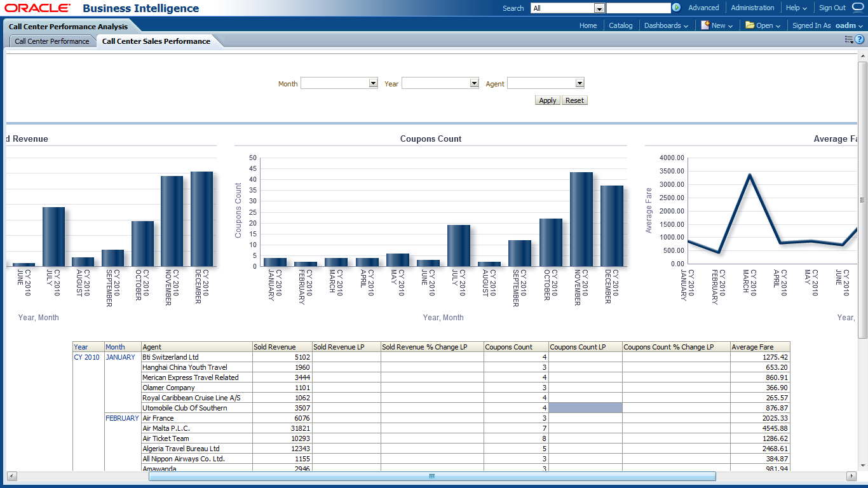Click the horizontal scrollbar left arrow
This screenshot has height=488, width=868.
click(x=11, y=476)
